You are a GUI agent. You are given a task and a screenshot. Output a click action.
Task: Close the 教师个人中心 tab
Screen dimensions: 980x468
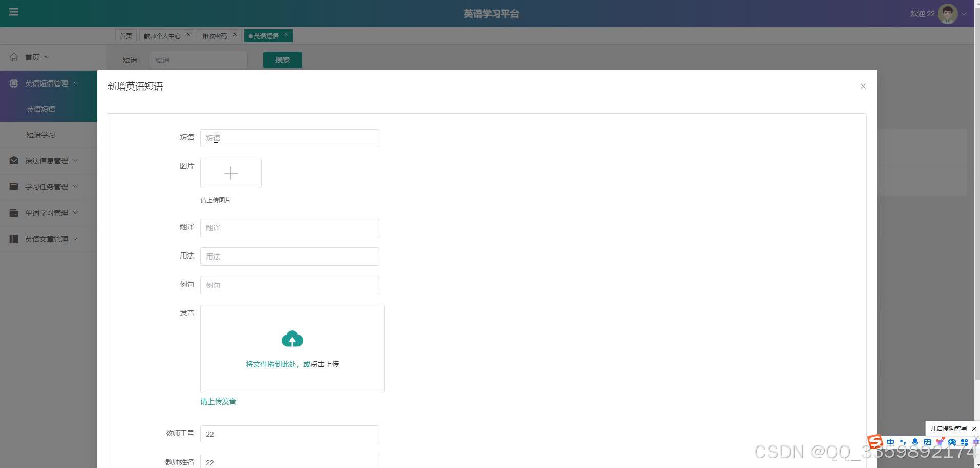[188, 35]
